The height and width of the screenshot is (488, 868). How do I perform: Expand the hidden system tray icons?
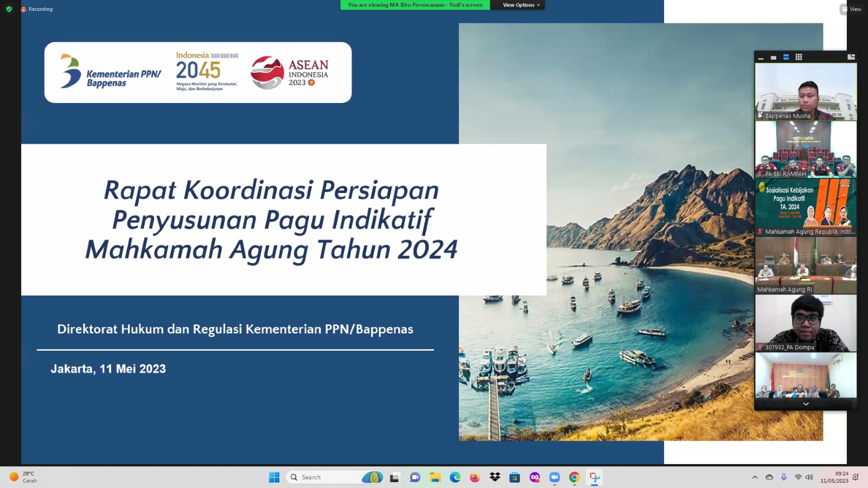[755, 477]
